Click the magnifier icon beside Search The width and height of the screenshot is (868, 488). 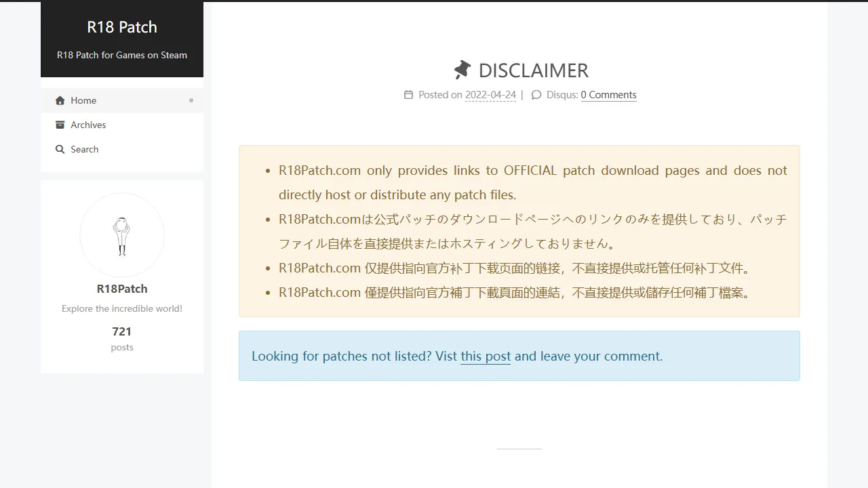pyautogui.click(x=60, y=149)
